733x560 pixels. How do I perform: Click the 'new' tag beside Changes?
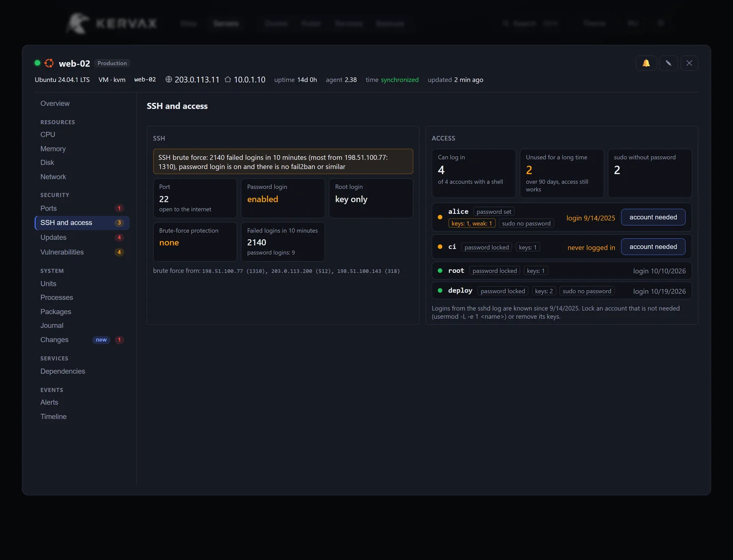pos(101,340)
